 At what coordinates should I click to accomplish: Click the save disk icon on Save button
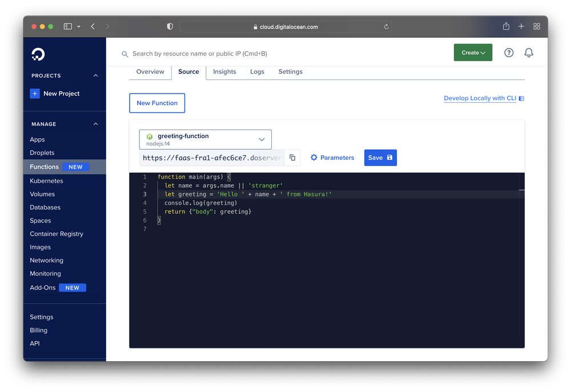coord(388,157)
